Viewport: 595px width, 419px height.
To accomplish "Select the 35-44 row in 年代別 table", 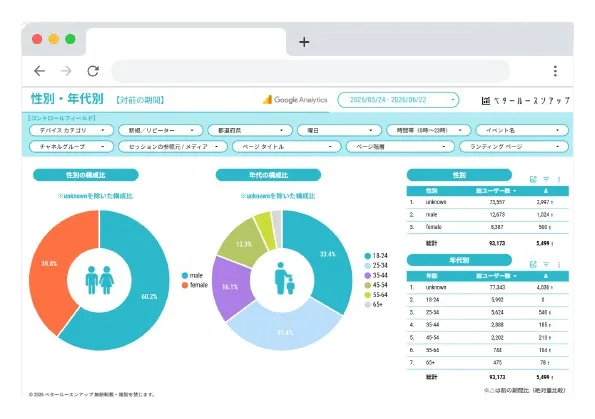I will pyautogui.click(x=487, y=325).
